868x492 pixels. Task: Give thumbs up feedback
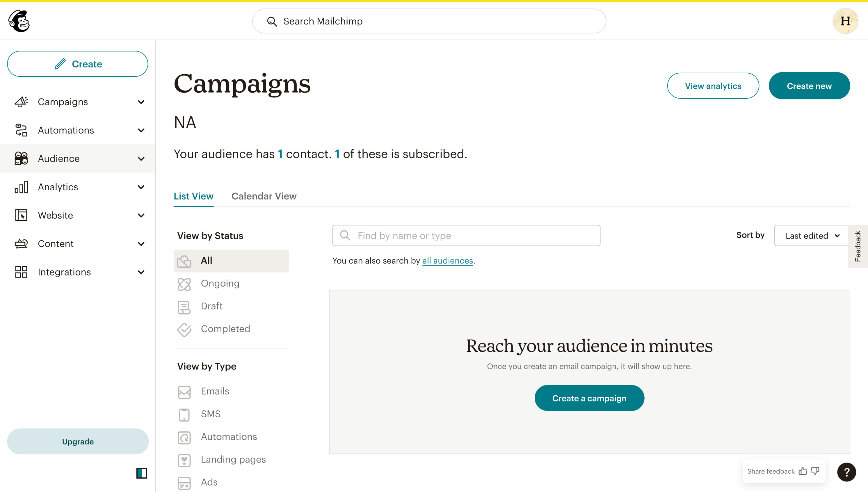point(803,471)
